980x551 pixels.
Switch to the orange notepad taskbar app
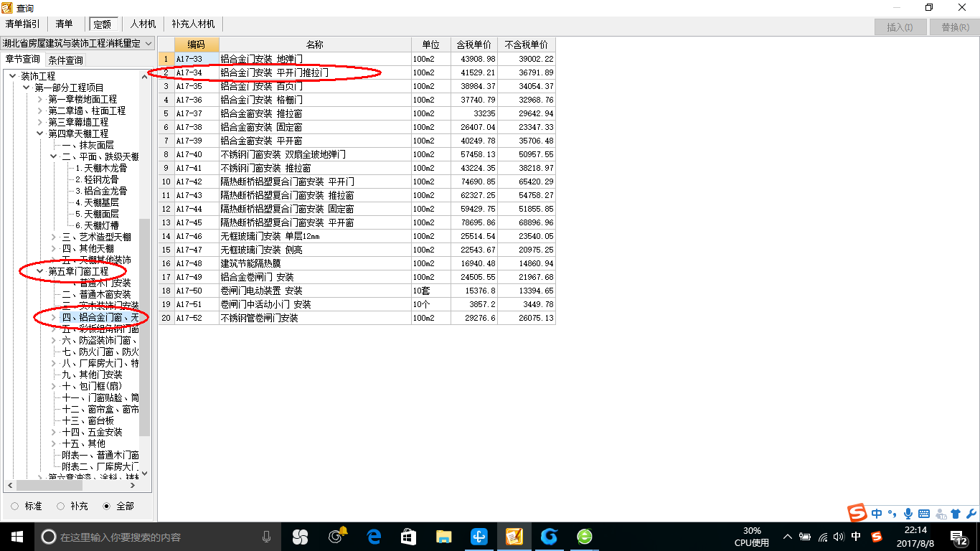[x=514, y=536]
